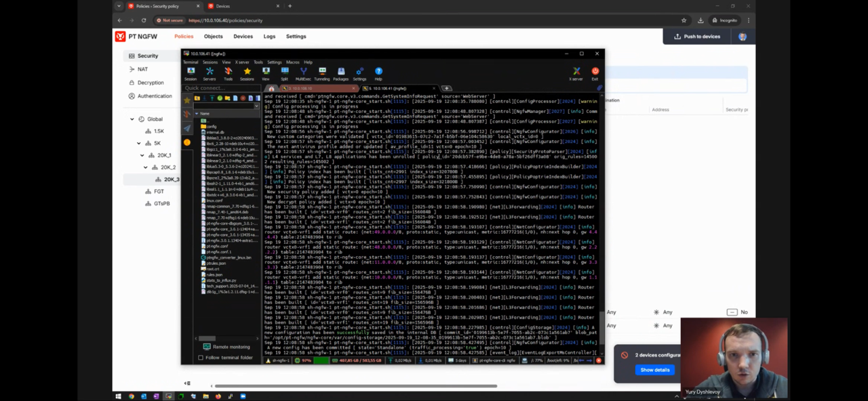Open the MultiExec tool
868x401 pixels.
[303, 73]
